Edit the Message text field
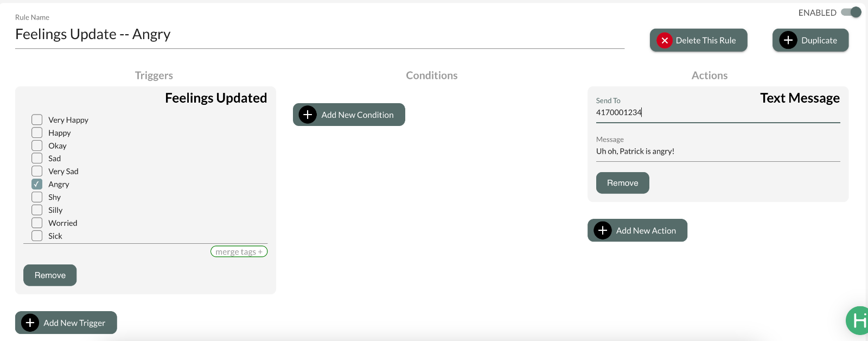 pos(717,151)
